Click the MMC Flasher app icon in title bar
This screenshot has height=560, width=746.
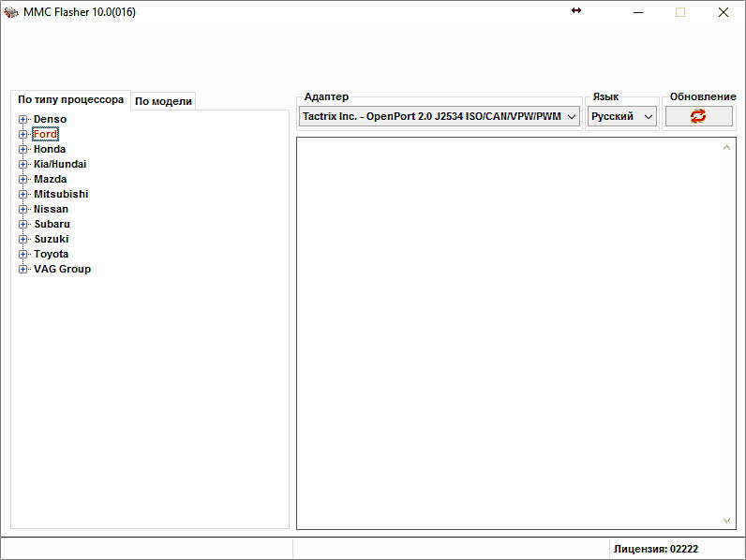(11, 12)
